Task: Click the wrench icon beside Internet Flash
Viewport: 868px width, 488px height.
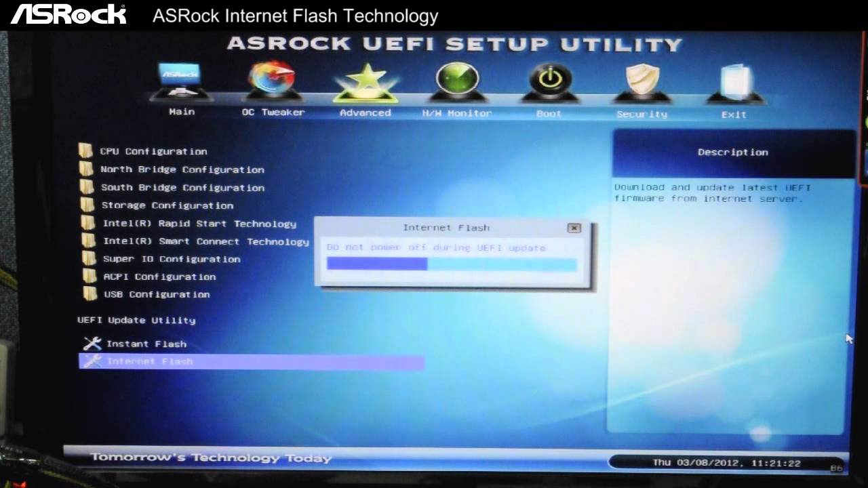Action: pyautogui.click(x=92, y=361)
